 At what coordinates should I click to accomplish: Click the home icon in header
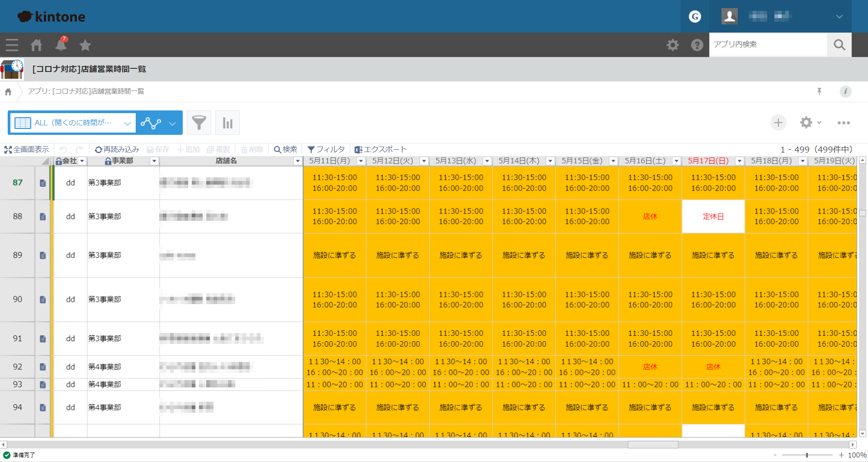tap(36, 45)
